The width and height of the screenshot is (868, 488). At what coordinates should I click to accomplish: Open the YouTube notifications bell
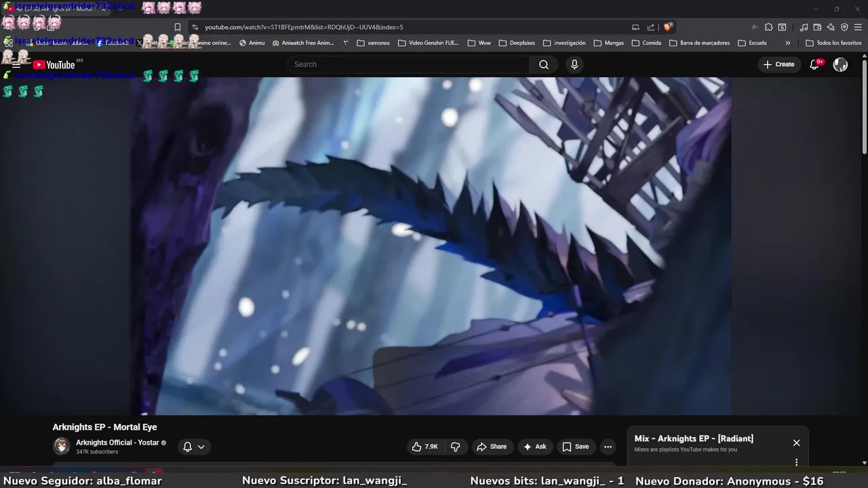tap(815, 64)
